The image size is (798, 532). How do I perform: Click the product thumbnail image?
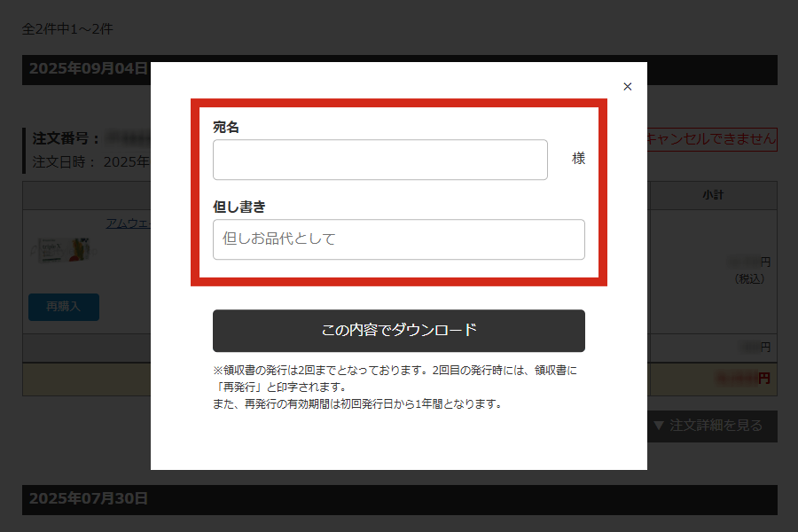(x=63, y=249)
